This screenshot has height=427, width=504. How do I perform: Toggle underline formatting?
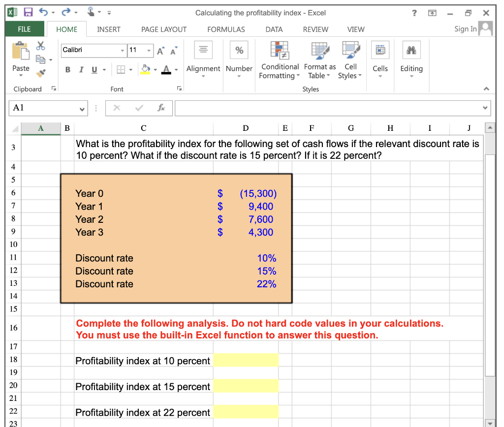pos(93,70)
